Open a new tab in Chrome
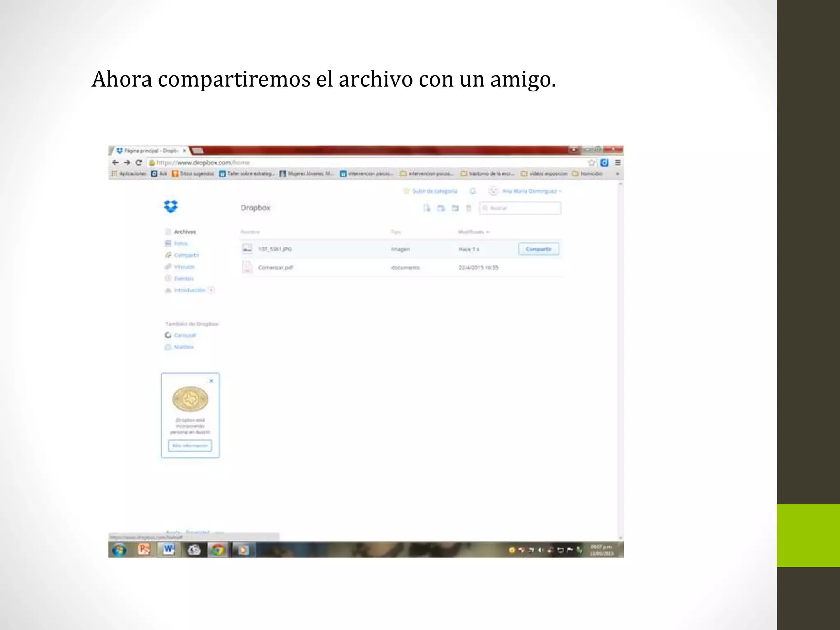The image size is (840, 630). 198,151
